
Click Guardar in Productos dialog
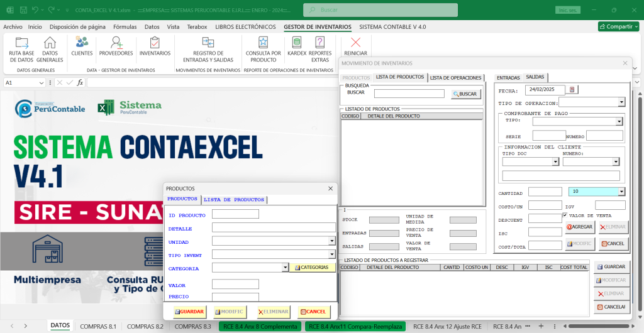coord(189,312)
